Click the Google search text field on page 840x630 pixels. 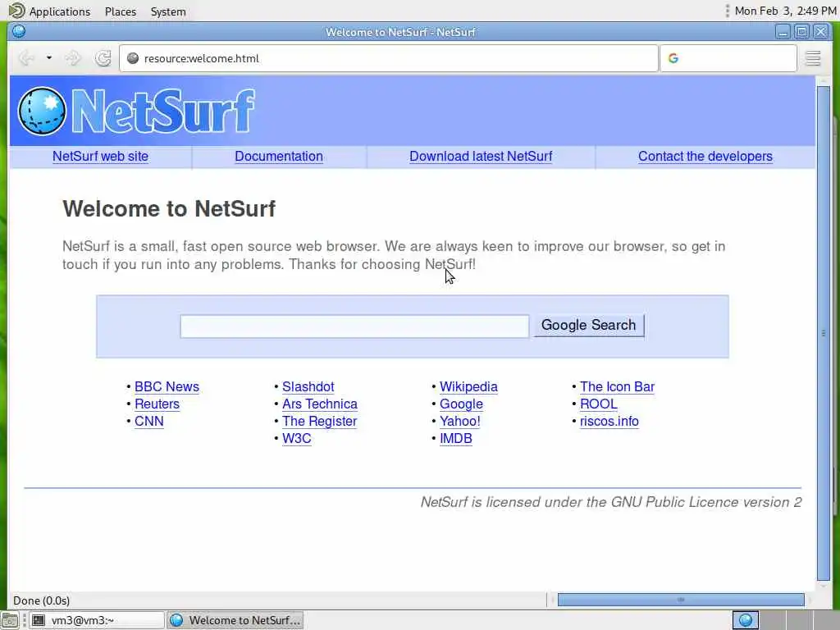354,326
